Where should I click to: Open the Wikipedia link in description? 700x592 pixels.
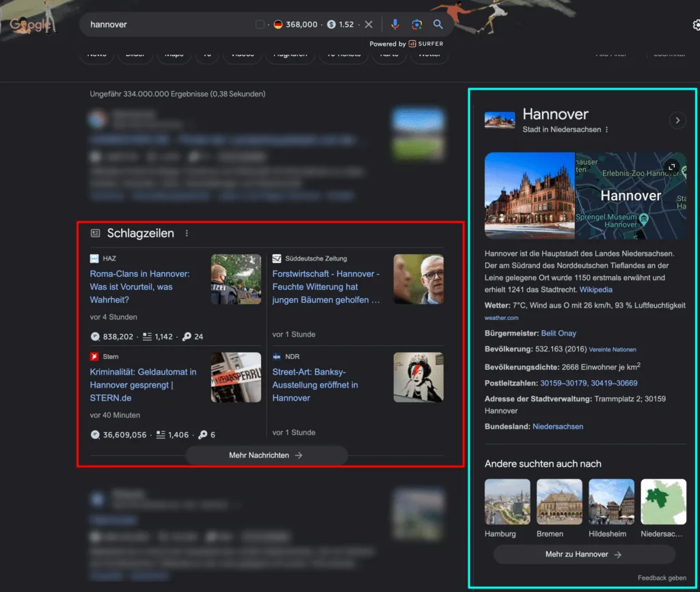point(595,290)
